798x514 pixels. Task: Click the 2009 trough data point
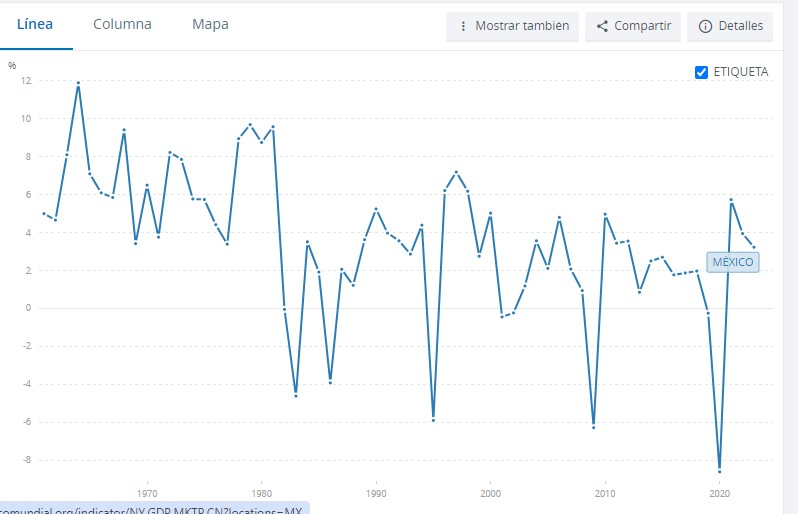click(594, 427)
